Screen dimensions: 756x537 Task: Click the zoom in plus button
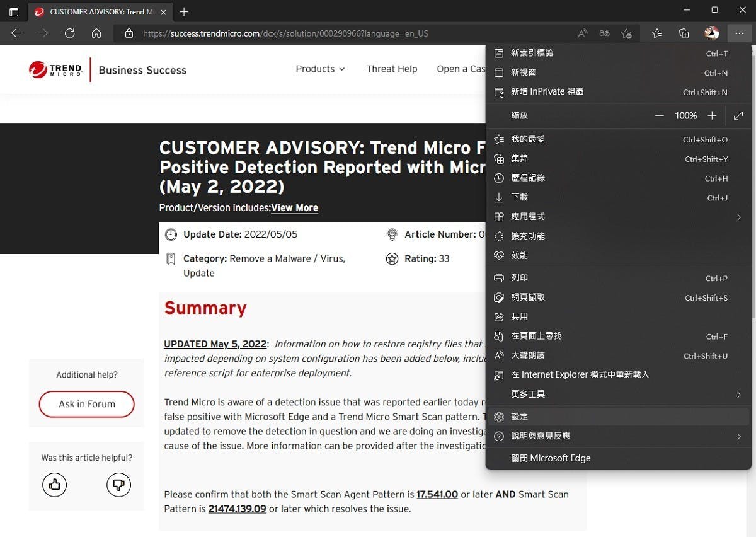click(712, 116)
